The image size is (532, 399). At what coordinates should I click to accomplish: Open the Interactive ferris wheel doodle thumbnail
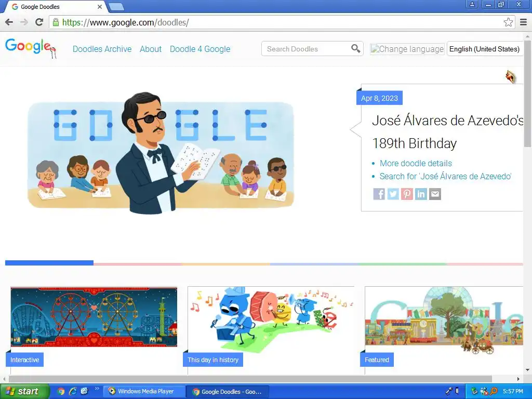[94, 317]
